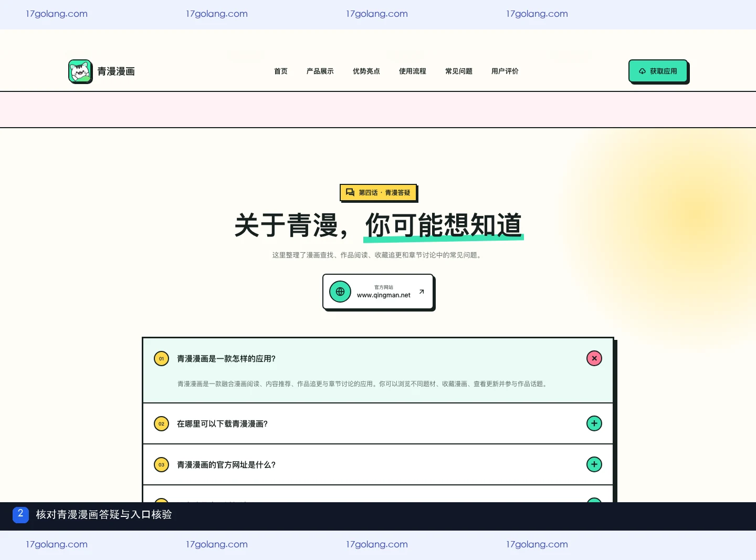Expand the 在哪里可以下载青漫漫画 plus icon
756x560 pixels.
[x=594, y=423]
